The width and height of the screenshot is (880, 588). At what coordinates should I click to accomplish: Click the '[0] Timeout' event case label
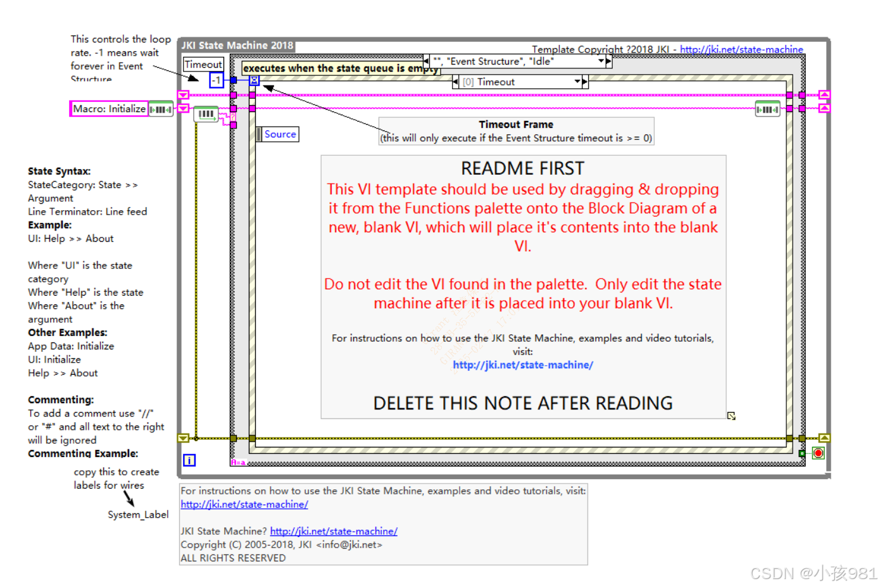(488, 82)
